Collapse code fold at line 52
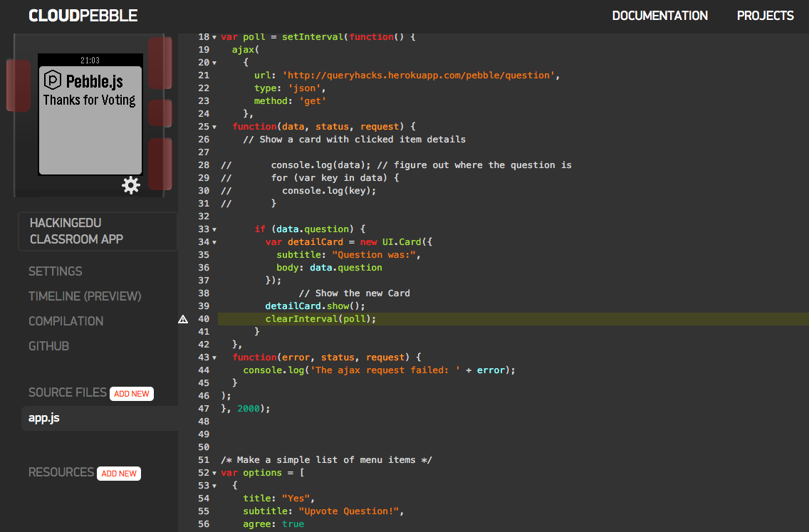 tap(214, 473)
